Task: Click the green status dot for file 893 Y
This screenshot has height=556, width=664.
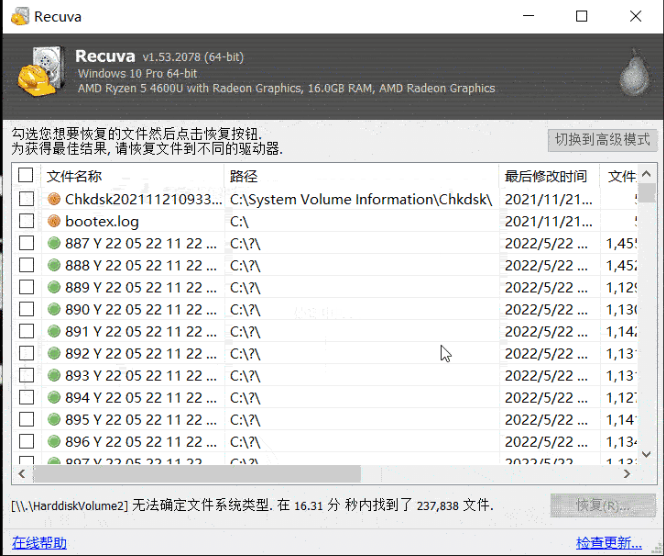Action: [54, 375]
